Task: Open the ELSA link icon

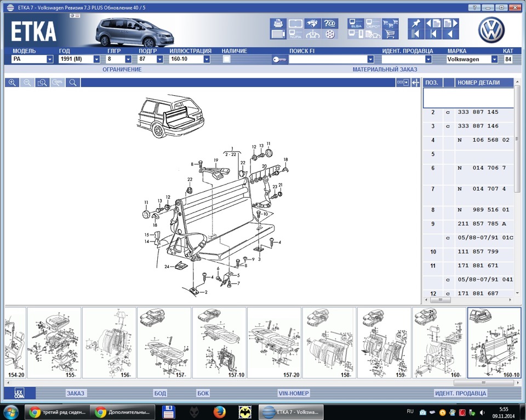Action: pyautogui.click(x=356, y=24)
